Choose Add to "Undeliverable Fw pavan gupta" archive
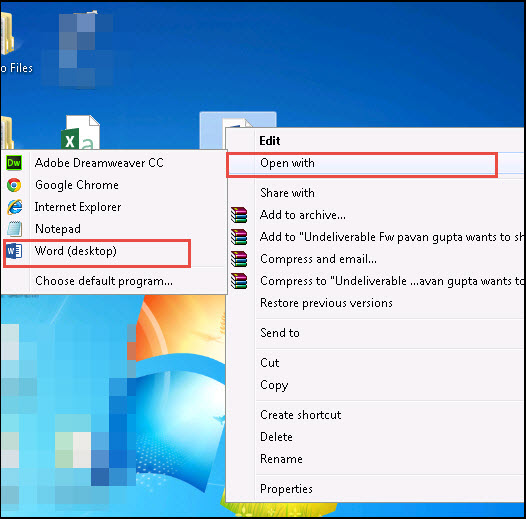Viewport: 526px width, 519px height. pos(375,237)
